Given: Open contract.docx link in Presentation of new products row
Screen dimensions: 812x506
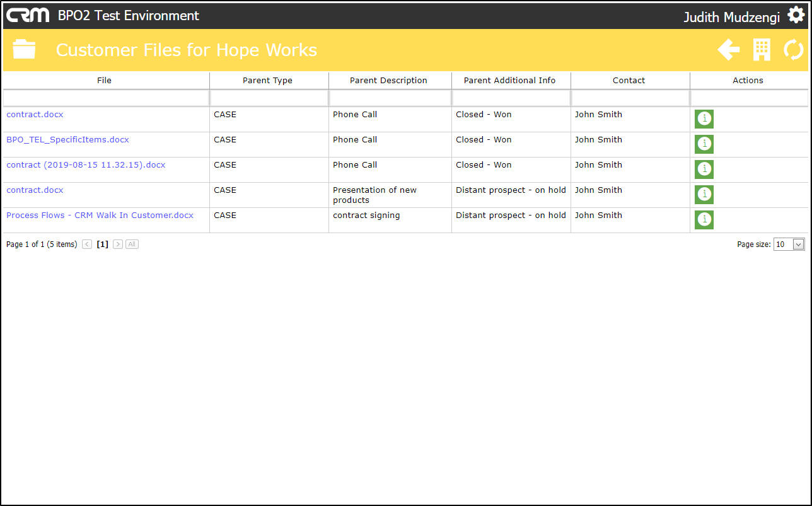Looking at the screenshot, I should click(35, 190).
